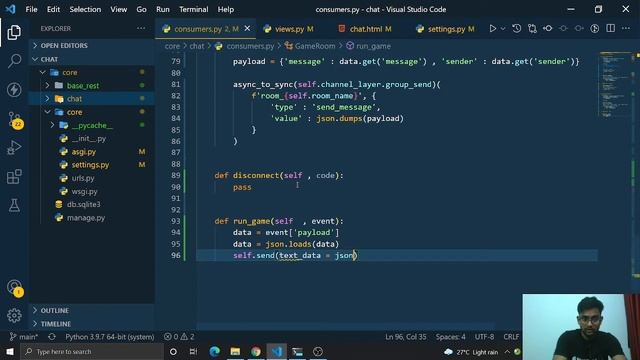This screenshot has width=640, height=360.
Task: Open the Search view in activity bar
Action: click(14, 61)
